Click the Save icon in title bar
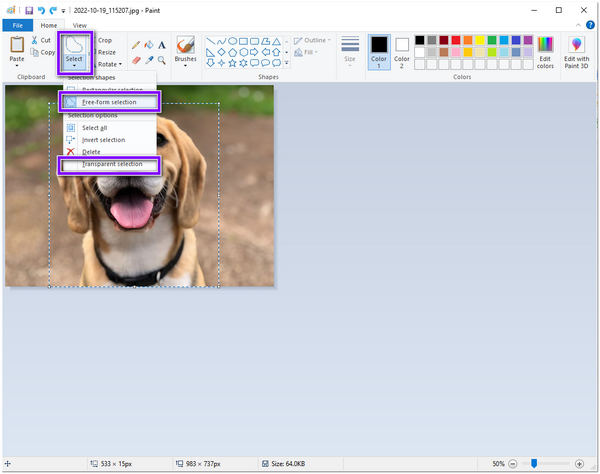This screenshot has width=600, height=474. point(29,10)
